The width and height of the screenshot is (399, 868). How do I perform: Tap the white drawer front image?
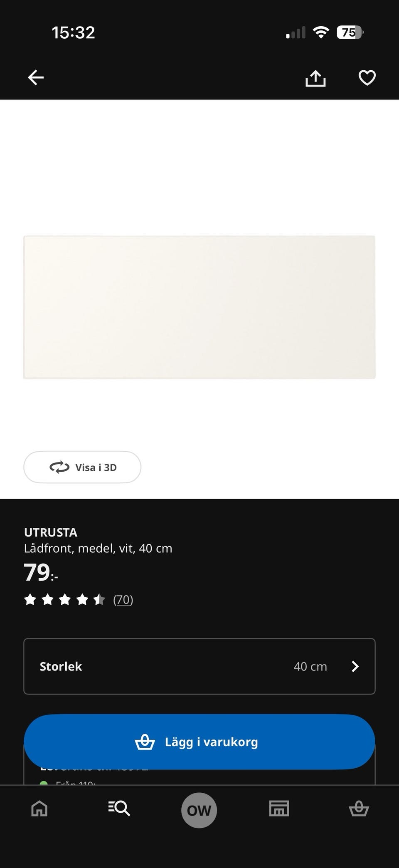click(199, 307)
